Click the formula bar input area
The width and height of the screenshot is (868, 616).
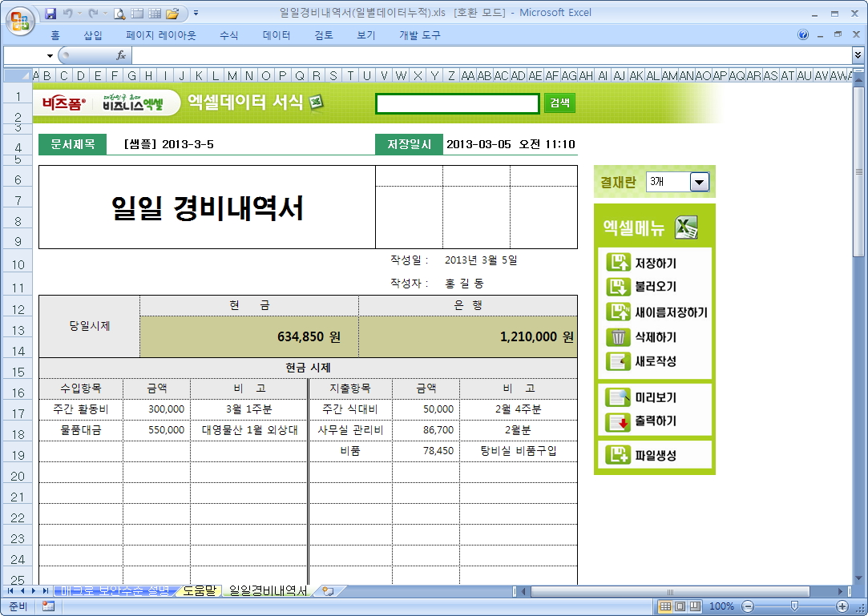point(491,54)
